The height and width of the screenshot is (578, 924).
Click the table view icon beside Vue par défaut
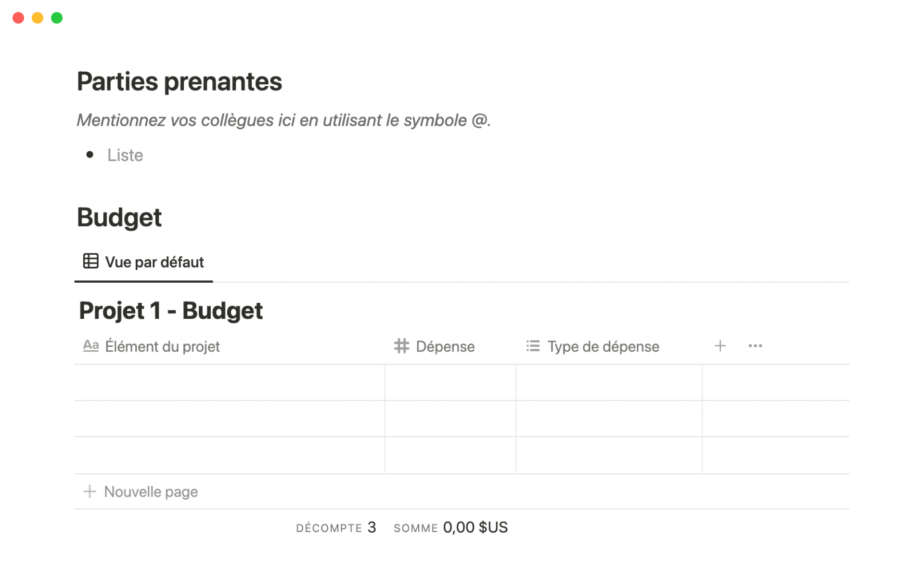pyautogui.click(x=90, y=261)
